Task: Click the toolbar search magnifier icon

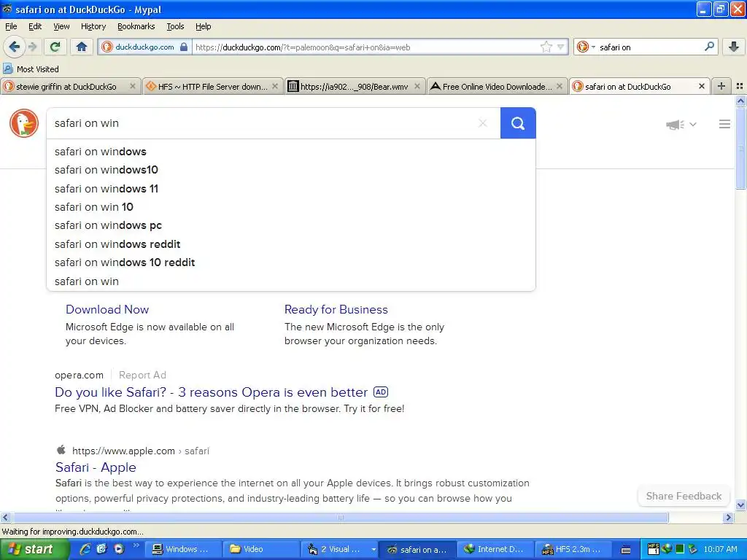Action: click(x=709, y=47)
